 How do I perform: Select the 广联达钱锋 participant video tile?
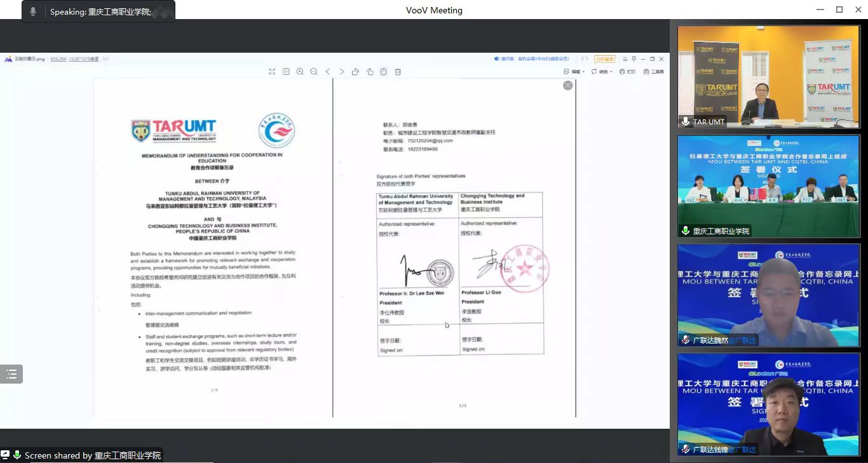pos(769,405)
